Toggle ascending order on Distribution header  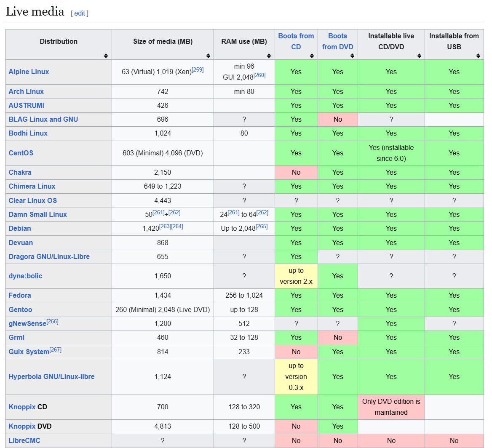[x=107, y=55]
